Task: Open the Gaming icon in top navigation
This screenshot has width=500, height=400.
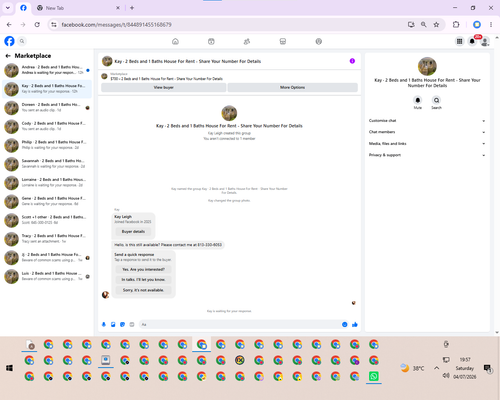Action: (x=319, y=41)
